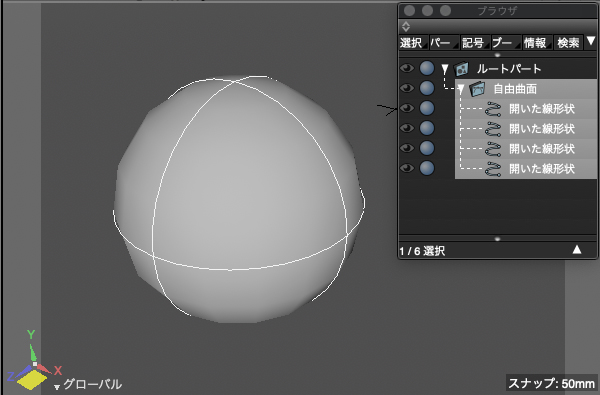Screen dimensions: 600x395
Task: Click the render sphere icon beside ルートパート
Action: coord(427,68)
